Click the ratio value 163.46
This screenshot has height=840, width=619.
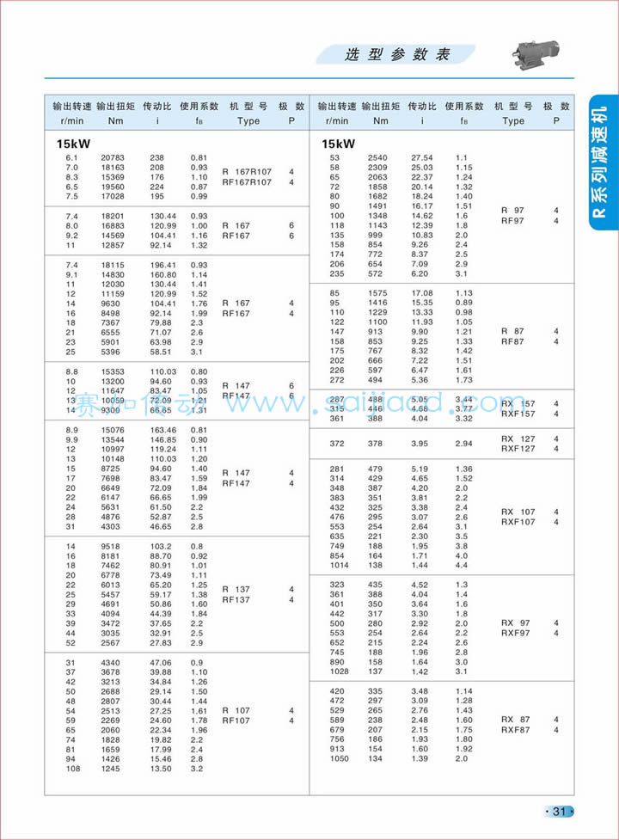point(162,430)
